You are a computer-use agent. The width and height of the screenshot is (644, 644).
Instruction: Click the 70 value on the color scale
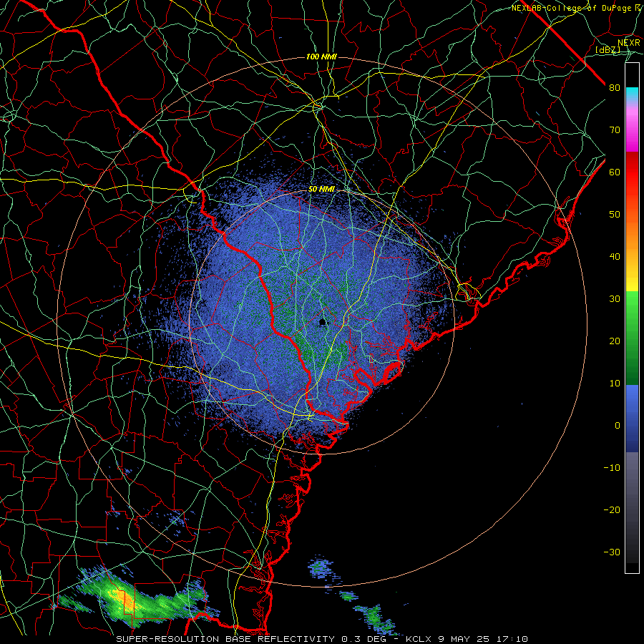click(615, 130)
